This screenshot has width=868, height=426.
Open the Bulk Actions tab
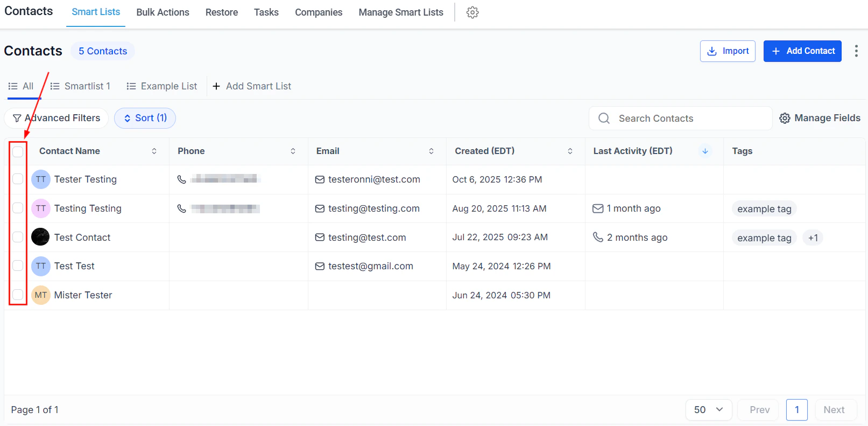[x=163, y=12]
